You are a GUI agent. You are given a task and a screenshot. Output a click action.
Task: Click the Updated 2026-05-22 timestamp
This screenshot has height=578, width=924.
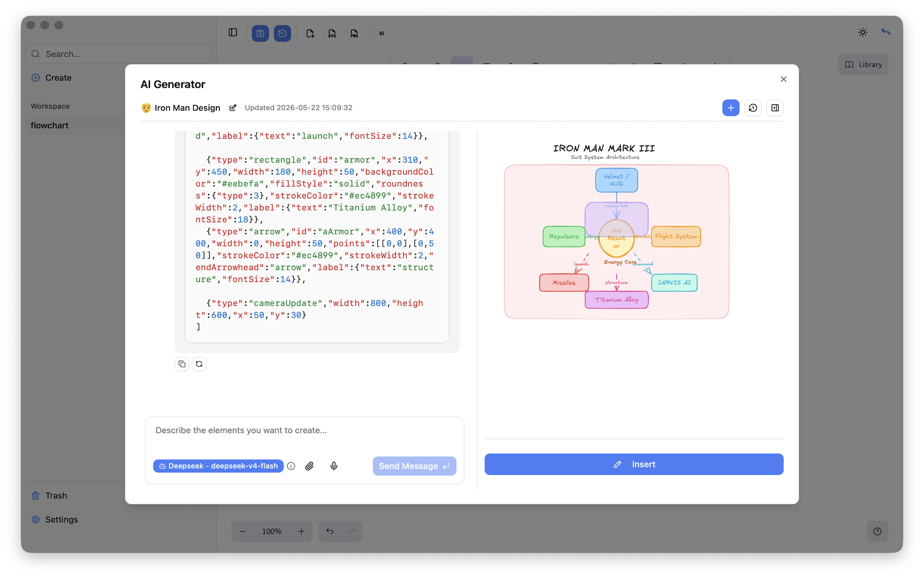click(299, 108)
